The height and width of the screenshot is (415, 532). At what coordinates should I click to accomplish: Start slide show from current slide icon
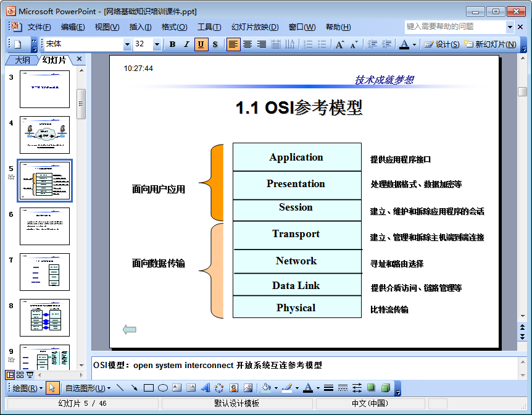(x=30, y=375)
